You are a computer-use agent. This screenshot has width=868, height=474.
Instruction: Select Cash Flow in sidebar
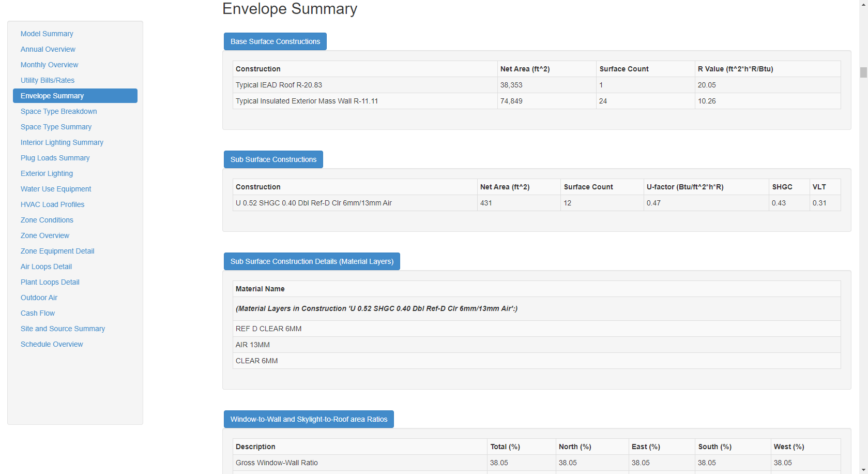pos(37,313)
